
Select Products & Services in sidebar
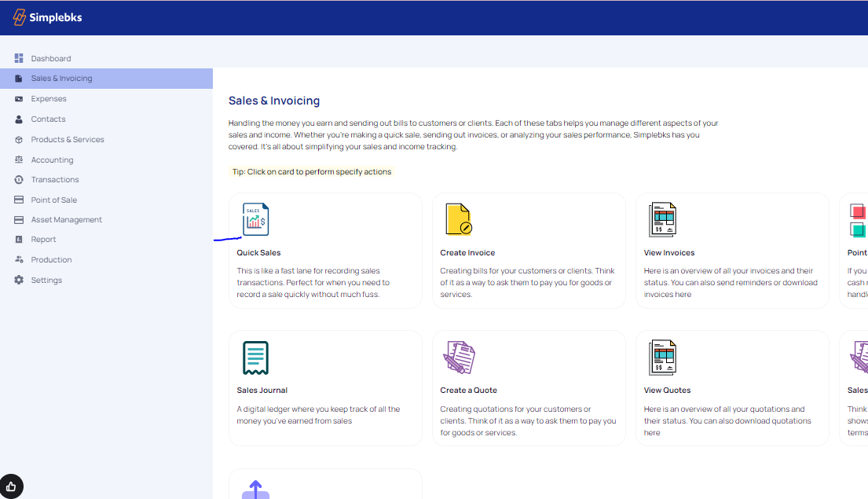tap(68, 140)
